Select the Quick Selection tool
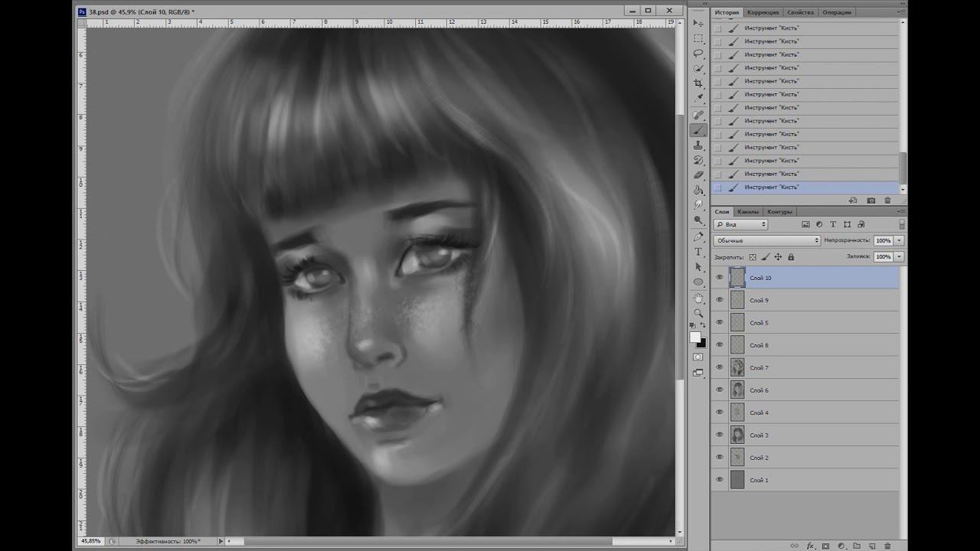This screenshot has height=551, width=980. [698, 69]
